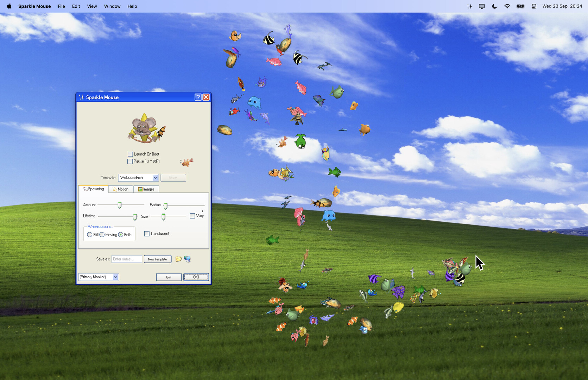The width and height of the screenshot is (588, 380).
Task: Click the Size slider handle
Action: (x=163, y=216)
